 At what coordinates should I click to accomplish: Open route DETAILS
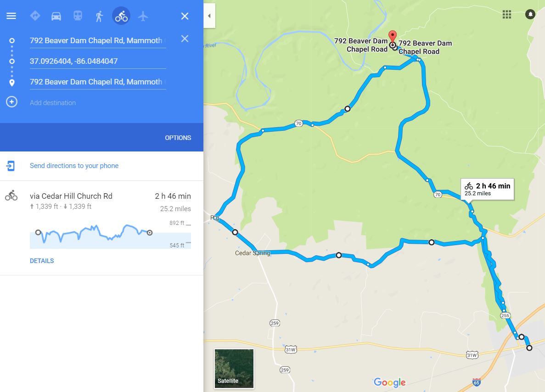pyautogui.click(x=42, y=261)
